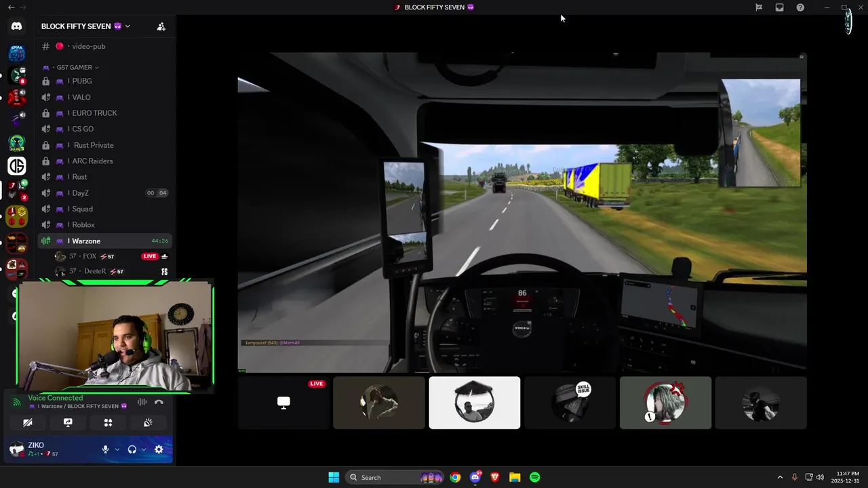This screenshot has width=868, height=488.
Task: Collapse the G57 GAMER category
Action: (77, 68)
